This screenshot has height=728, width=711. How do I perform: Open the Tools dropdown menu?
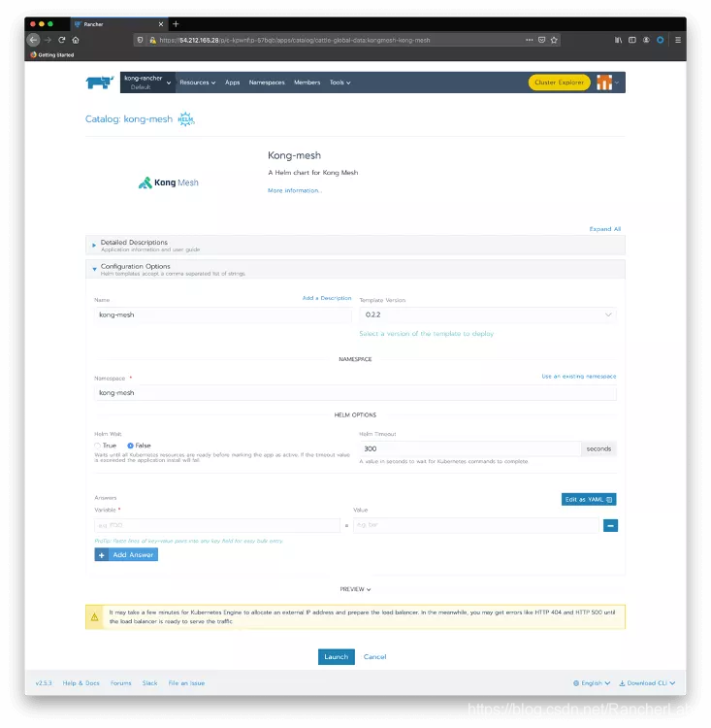[x=340, y=83]
